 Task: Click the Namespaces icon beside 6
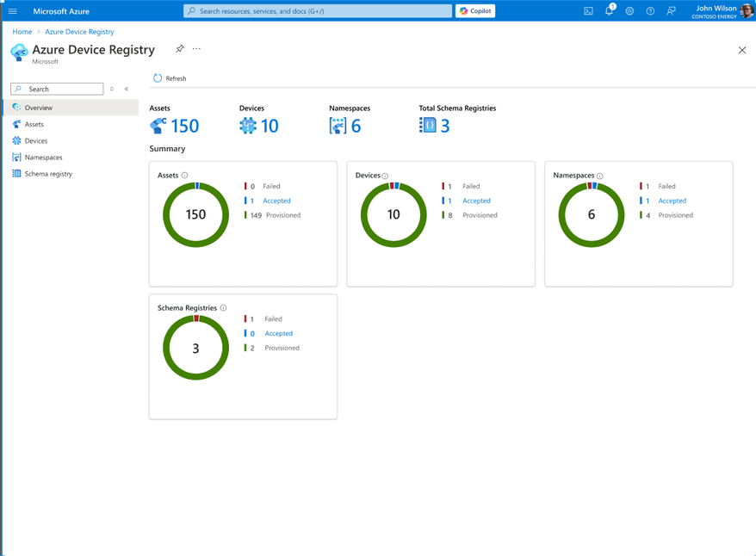click(338, 126)
